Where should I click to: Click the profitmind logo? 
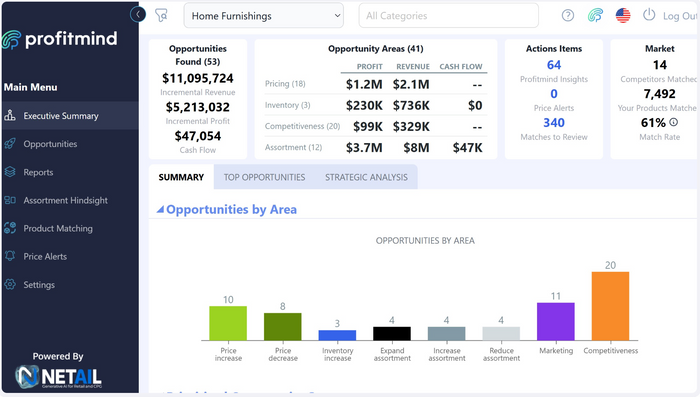[x=60, y=39]
